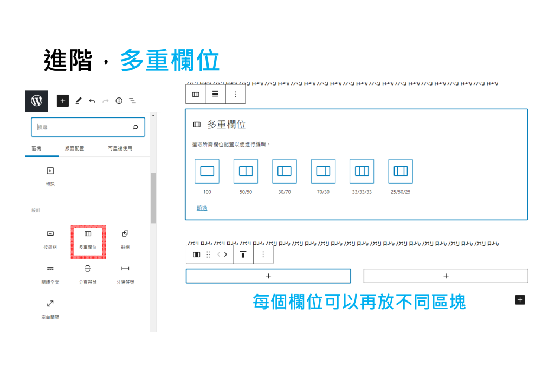Open options menu on upper block toolbar
This screenshot has height=392, width=555.
235,94
